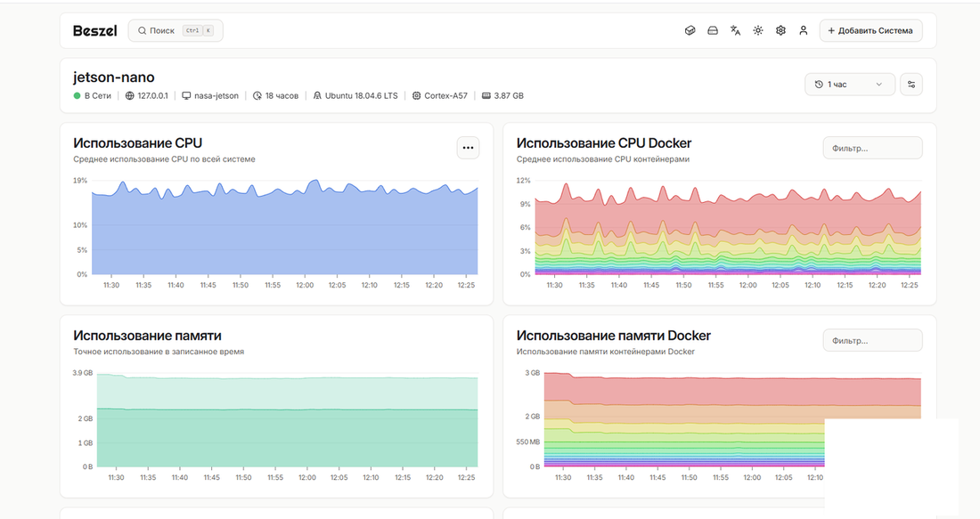Open the chart options sliders icon

coord(911,85)
